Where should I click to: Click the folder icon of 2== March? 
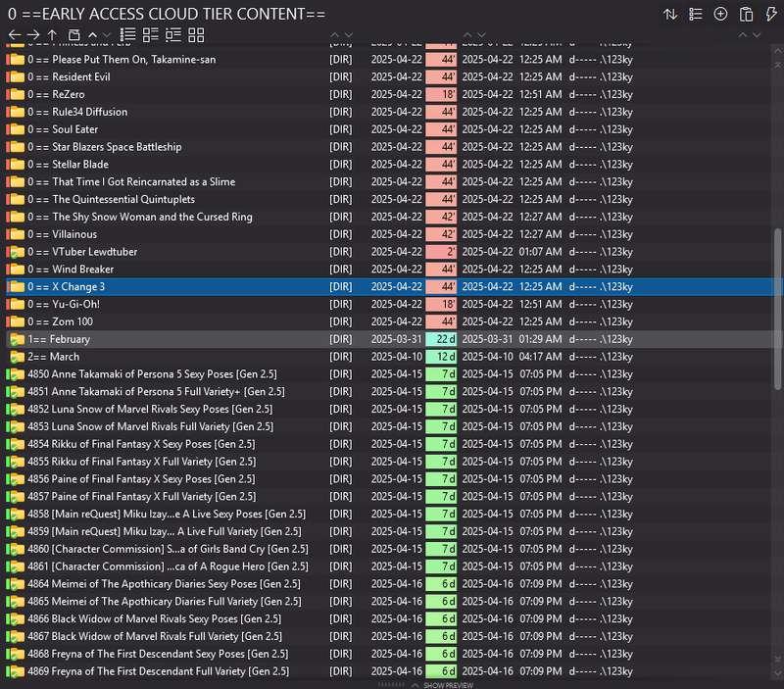tap(17, 357)
